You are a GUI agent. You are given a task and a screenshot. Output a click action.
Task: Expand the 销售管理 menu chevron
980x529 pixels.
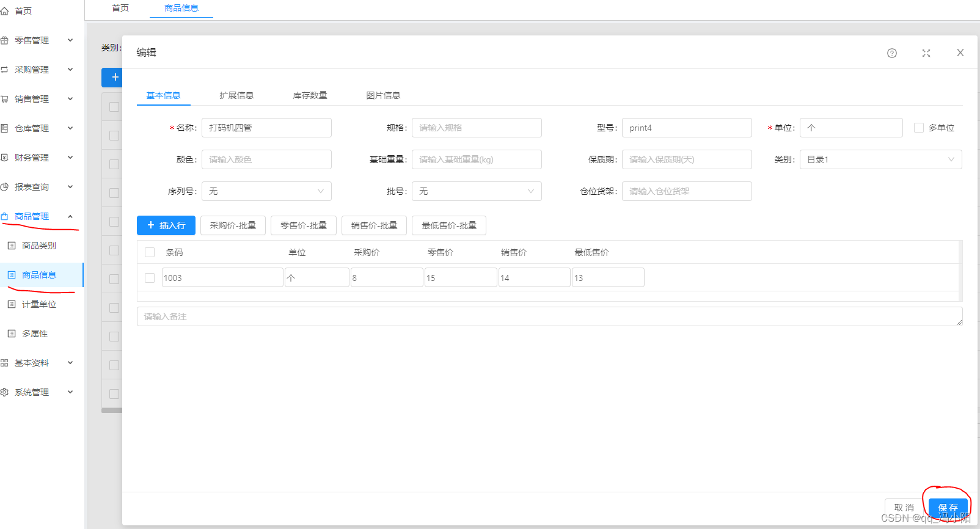tap(70, 99)
